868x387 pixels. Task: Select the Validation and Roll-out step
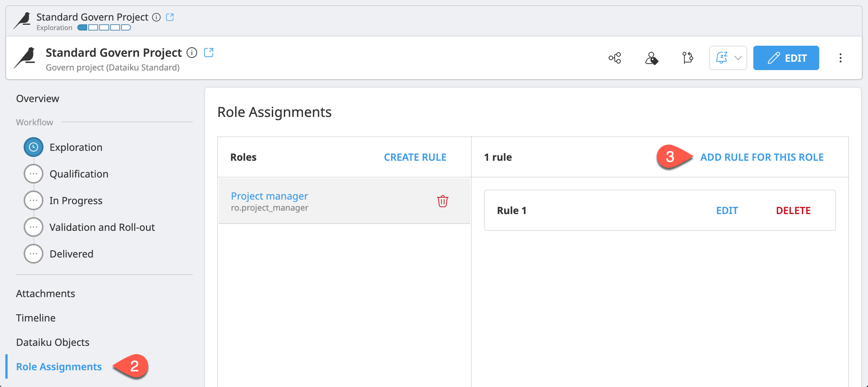tap(102, 227)
